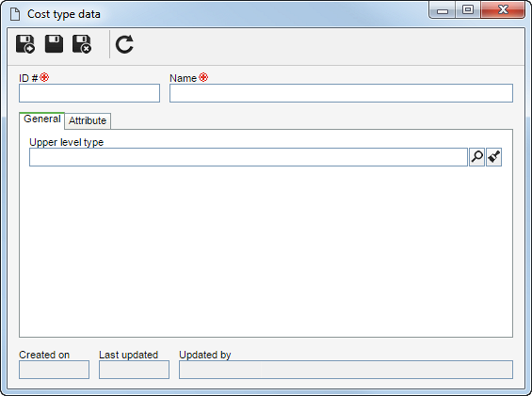Click the Updated by read-only field
Screen dimensions: 532x396
[x=346, y=370]
